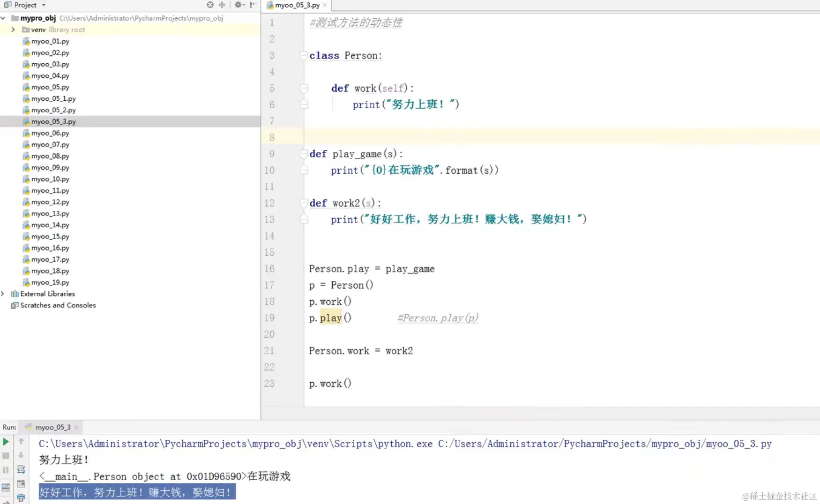Jump up the stack trace
The width and height of the screenshot is (820, 504).
(x=21, y=441)
